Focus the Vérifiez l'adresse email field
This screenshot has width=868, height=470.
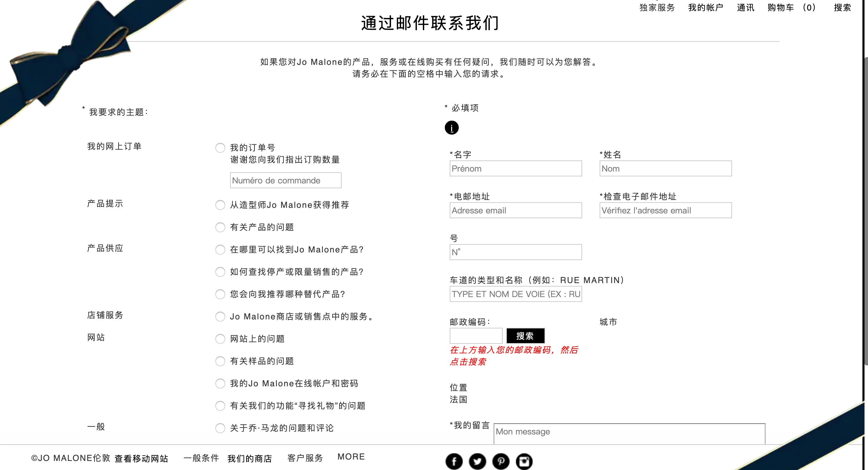click(665, 210)
